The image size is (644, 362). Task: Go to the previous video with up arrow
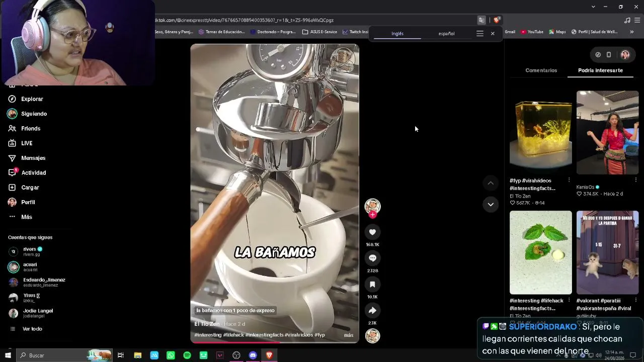pyautogui.click(x=491, y=183)
